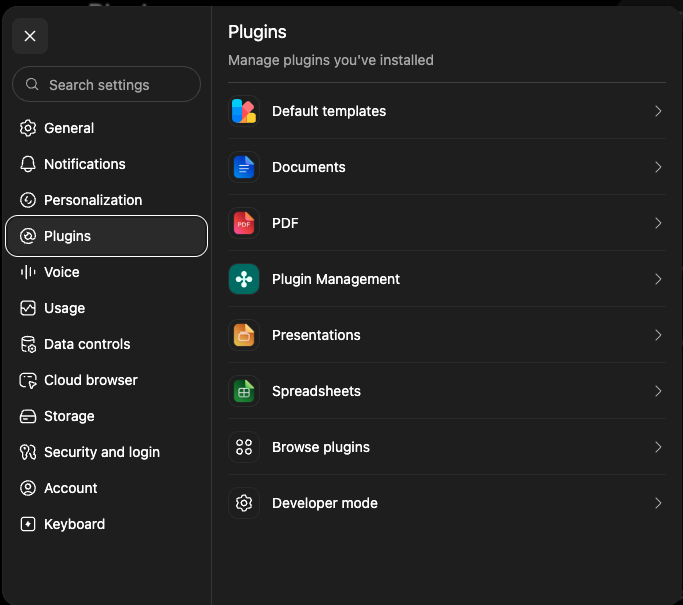Expand Presentations row chevron
Image resolution: width=683 pixels, height=605 pixels.
tap(658, 335)
